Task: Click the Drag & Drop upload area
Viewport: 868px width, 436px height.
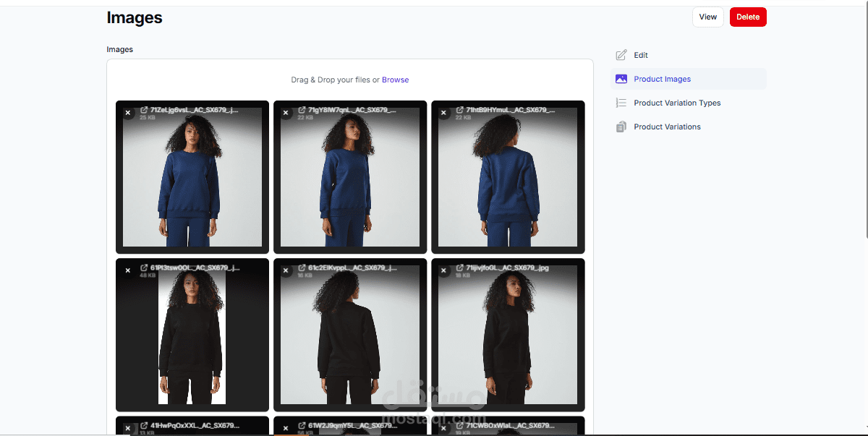Action: point(350,80)
